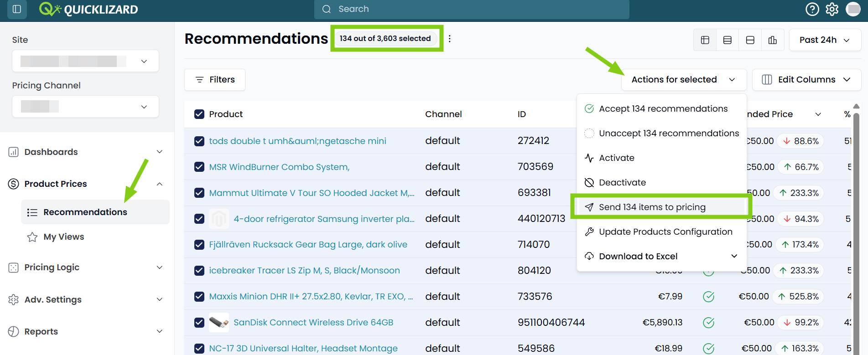Uncheck the Fjällräven Rucksack Gear Bag checkbox
The image size is (868, 355).
click(199, 245)
